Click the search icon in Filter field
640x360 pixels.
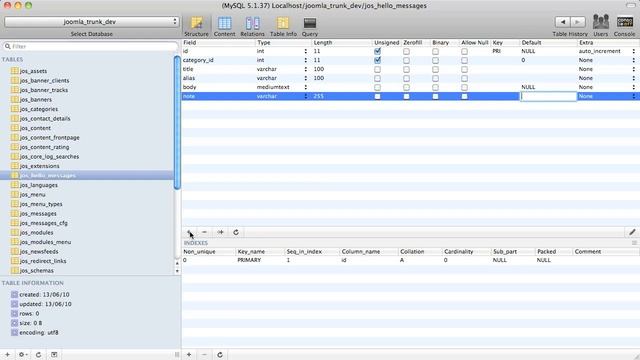pos(7,47)
